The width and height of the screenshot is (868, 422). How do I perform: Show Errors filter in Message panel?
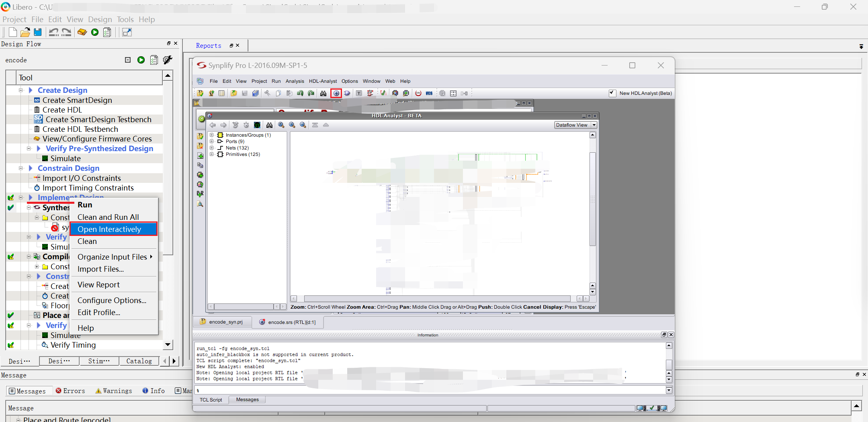click(x=70, y=391)
